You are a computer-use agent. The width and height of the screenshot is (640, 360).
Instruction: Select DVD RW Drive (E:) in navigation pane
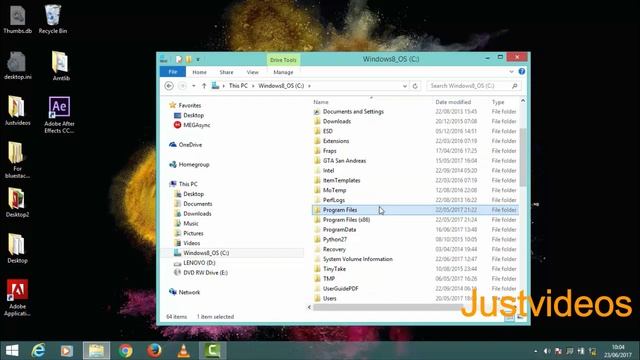205,273
